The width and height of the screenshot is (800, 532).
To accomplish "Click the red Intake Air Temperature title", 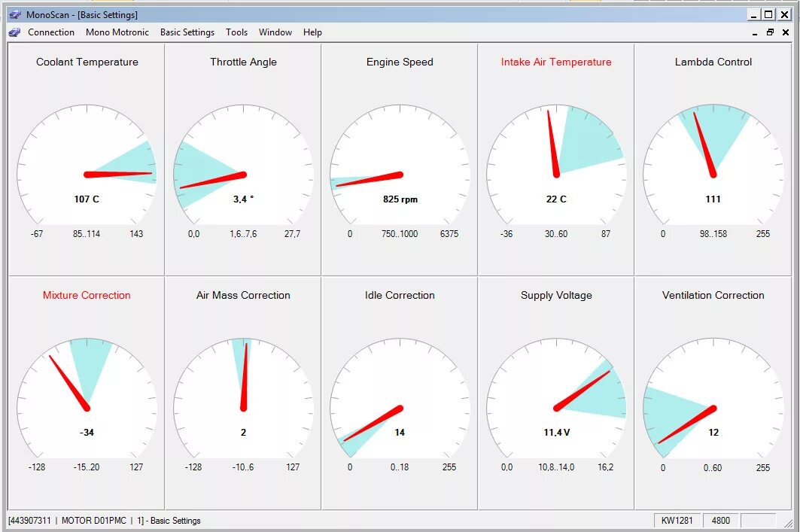I will (556, 62).
